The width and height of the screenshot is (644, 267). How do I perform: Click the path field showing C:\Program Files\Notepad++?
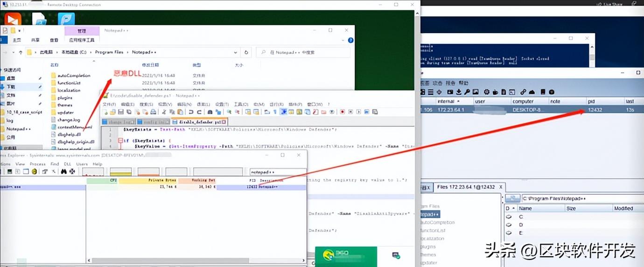click(x=582, y=199)
